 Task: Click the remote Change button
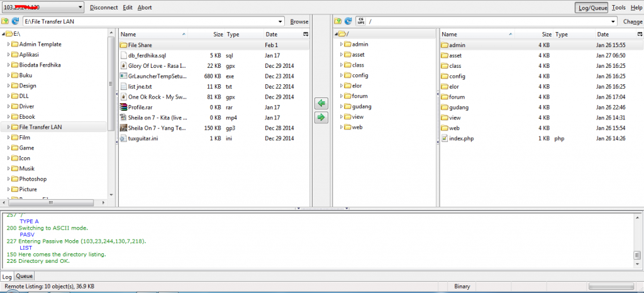(x=633, y=22)
